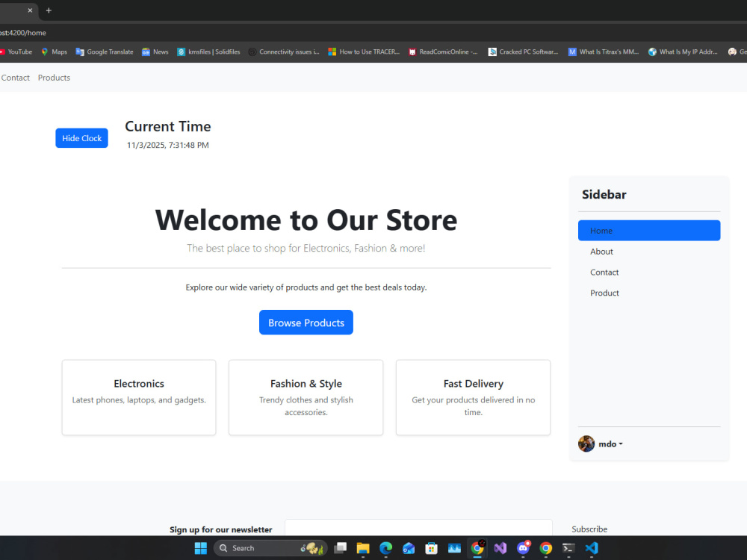The image size is (747, 560).
Task: Open a new browser tab
Action: [x=49, y=10]
